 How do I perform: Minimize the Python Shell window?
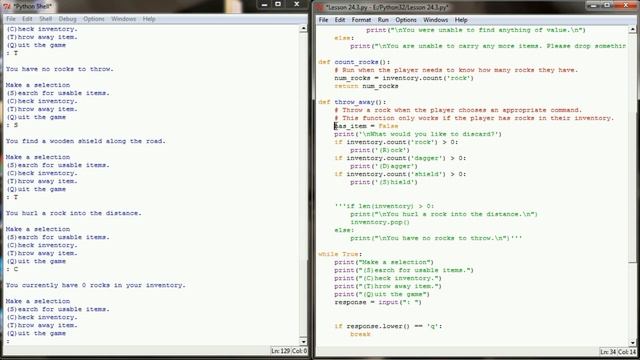(264, 4)
